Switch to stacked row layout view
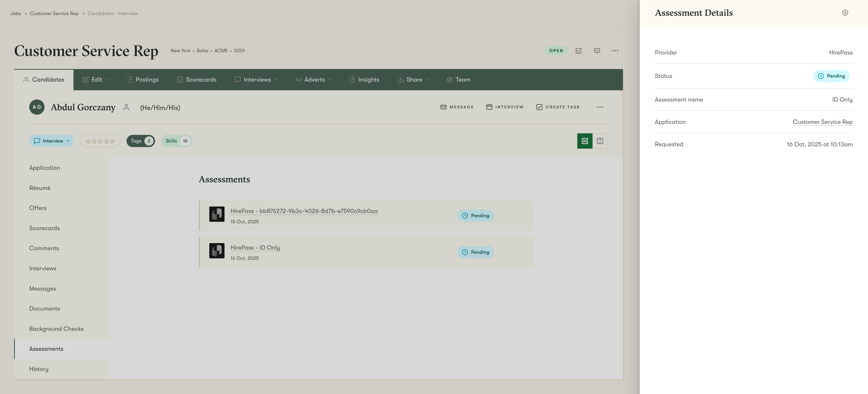Screen dimensions: 868x394 pos(585,141)
